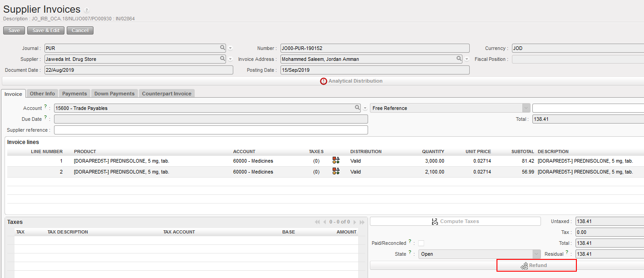Click the search icon in Account field

click(358, 108)
